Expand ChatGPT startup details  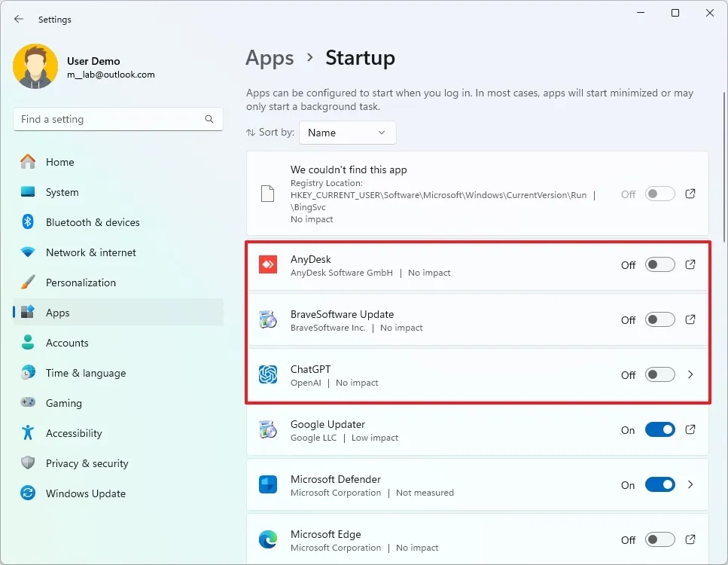[x=690, y=374]
